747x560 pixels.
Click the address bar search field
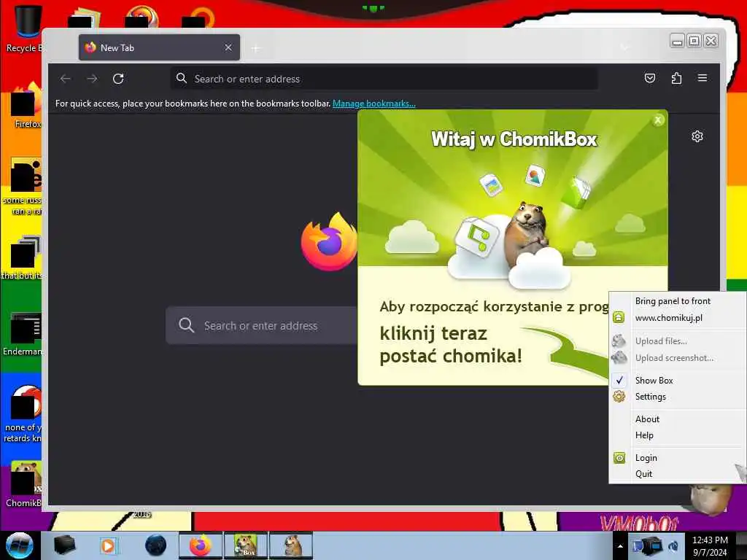click(x=384, y=79)
